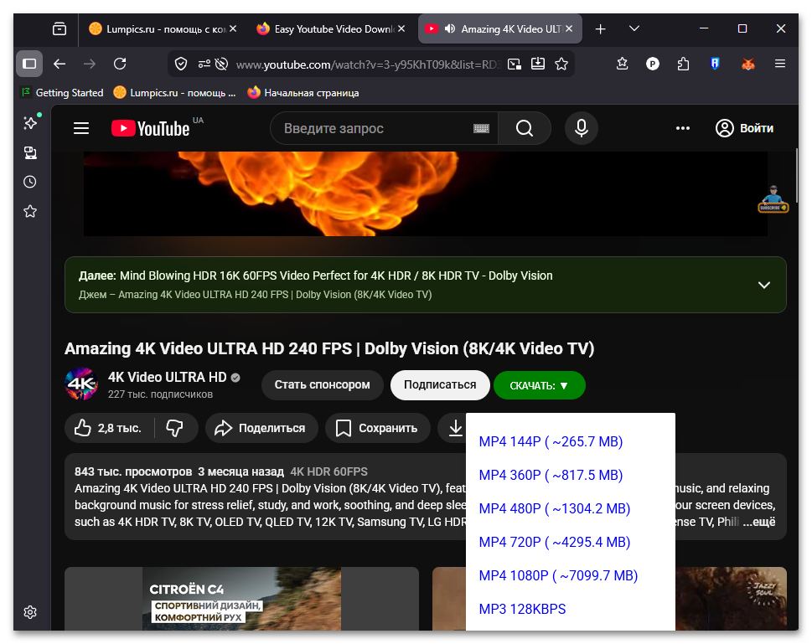Screen dimensions: 812x644
Task: Open picture-in-picture icon in address bar
Action: (515, 64)
